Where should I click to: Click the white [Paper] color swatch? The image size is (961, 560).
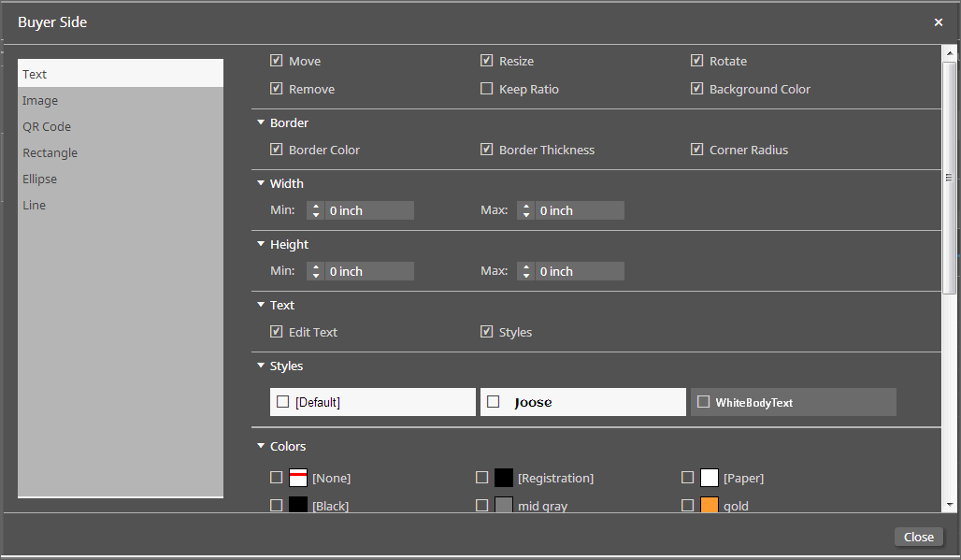click(x=710, y=478)
